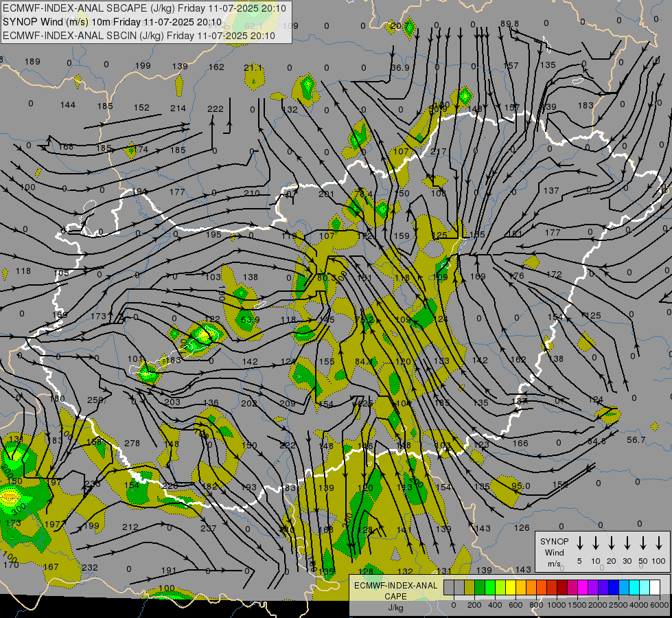
Task: Pick the olive swatch between 0 and 200
Action: pos(470,588)
